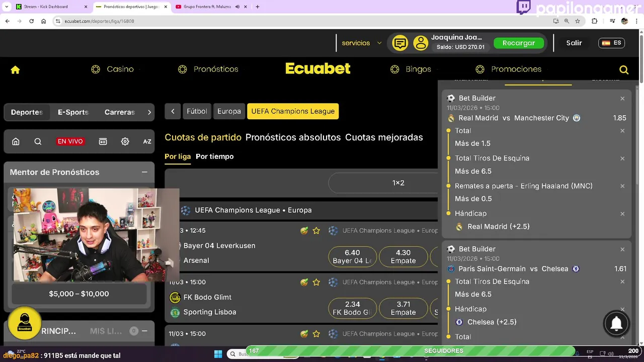Open the Promociones menu

pos(509,69)
